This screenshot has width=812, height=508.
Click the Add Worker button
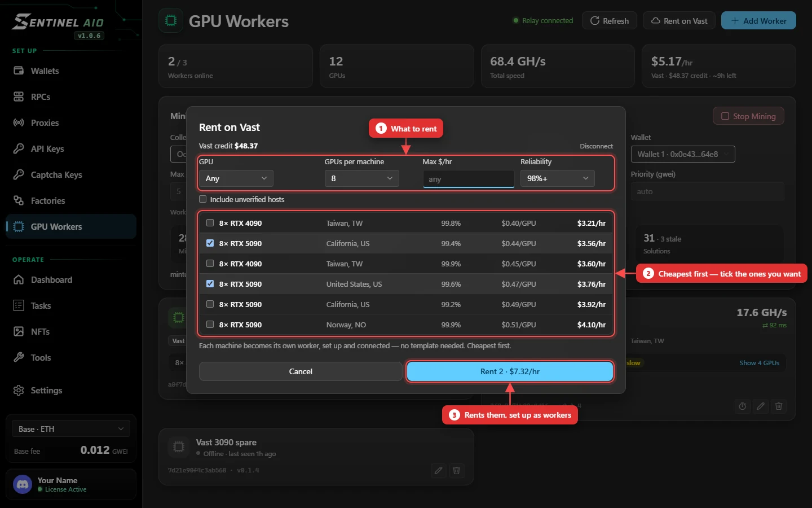click(x=758, y=21)
